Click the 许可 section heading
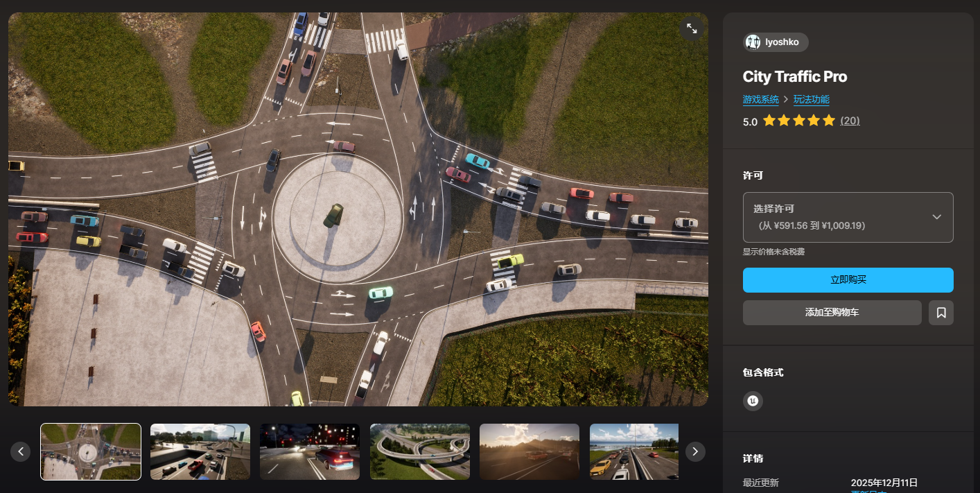Image resolution: width=980 pixels, height=493 pixels. (x=753, y=175)
